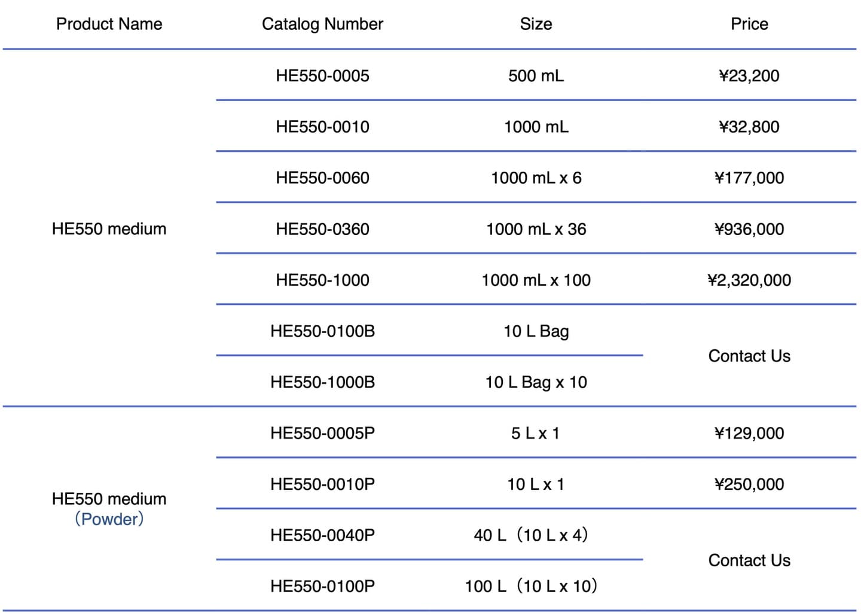861x616 pixels.
Task: Select catalog number HE550-0010
Action: click(322, 127)
